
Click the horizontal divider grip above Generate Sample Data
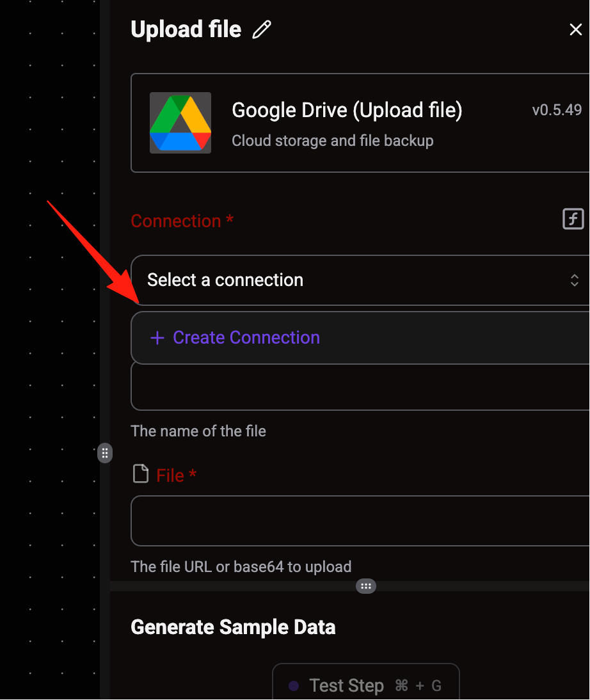(x=366, y=586)
